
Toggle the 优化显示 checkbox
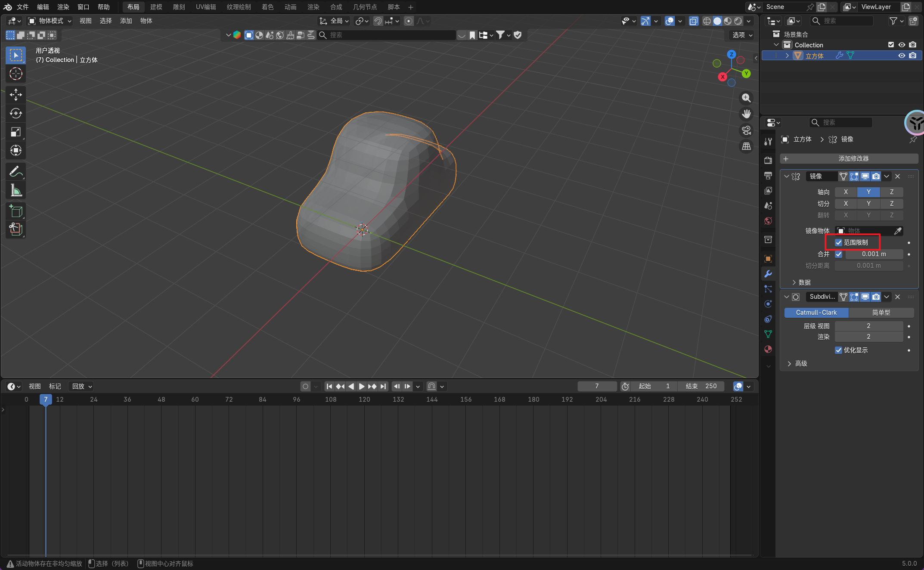click(838, 350)
